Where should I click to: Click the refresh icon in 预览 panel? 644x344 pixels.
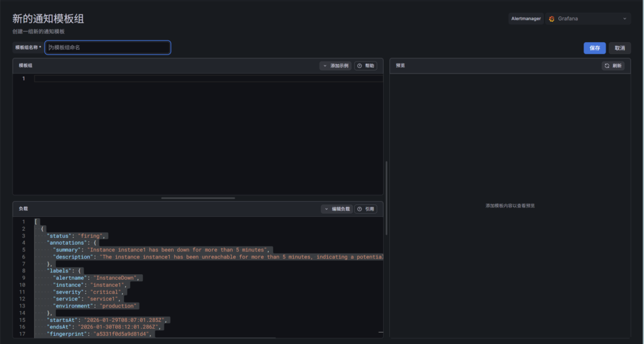[607, 65]
